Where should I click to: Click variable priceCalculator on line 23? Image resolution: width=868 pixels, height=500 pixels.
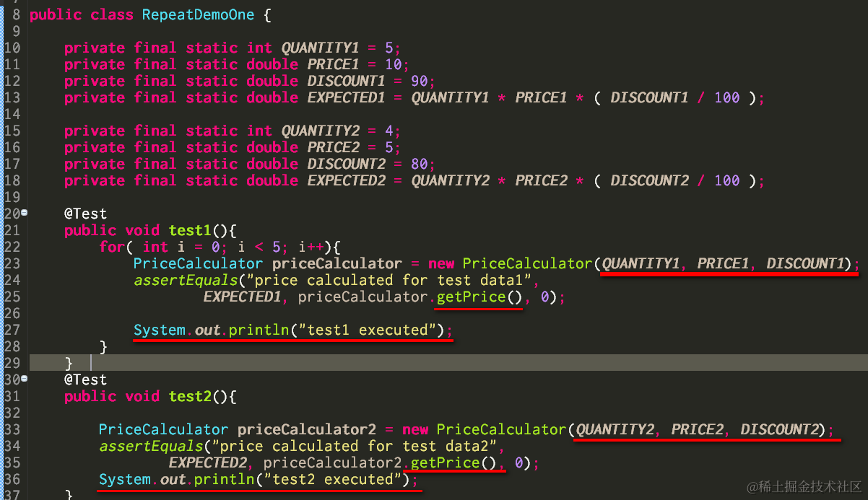[337, 263]
